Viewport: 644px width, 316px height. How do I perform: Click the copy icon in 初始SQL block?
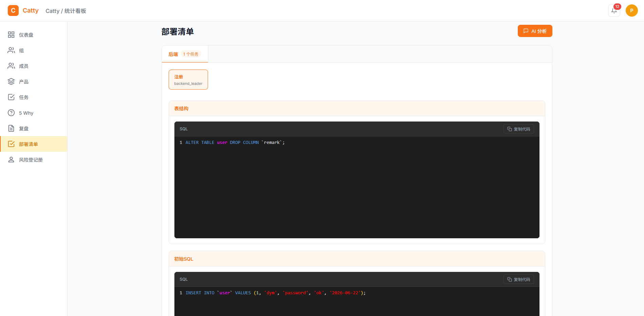point(510,279)
